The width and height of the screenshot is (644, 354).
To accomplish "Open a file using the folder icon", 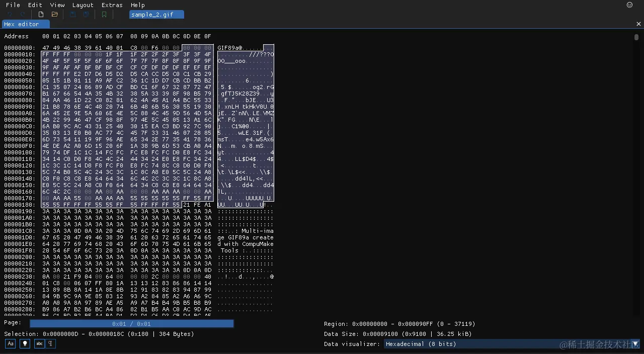I will [x=55, y=15].
